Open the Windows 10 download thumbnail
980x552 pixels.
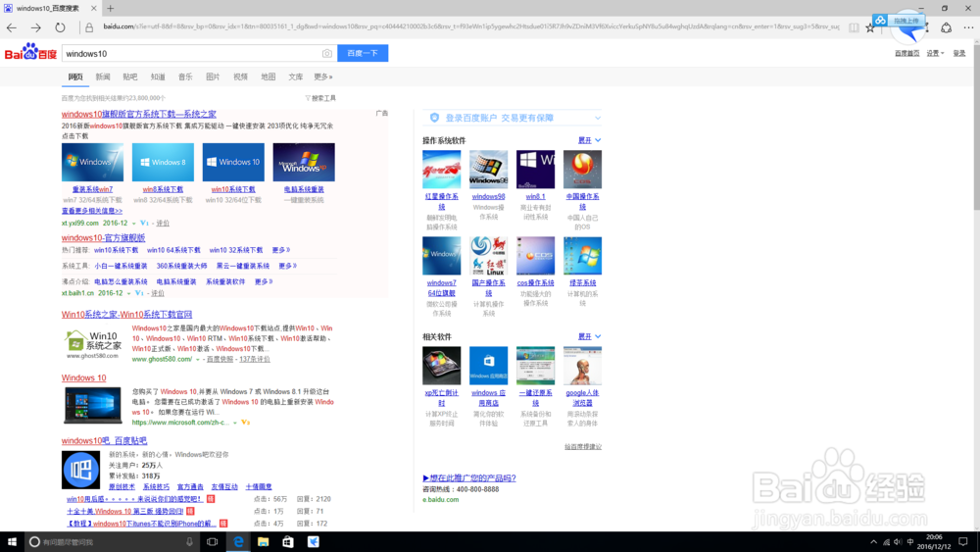[x=233, y=162]
